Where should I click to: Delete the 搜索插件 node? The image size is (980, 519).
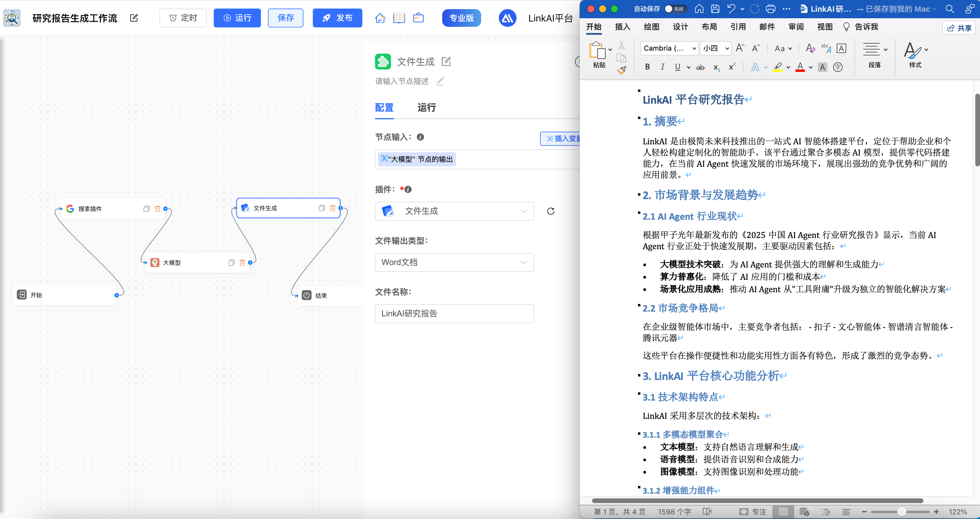click(x=157, y=209)
